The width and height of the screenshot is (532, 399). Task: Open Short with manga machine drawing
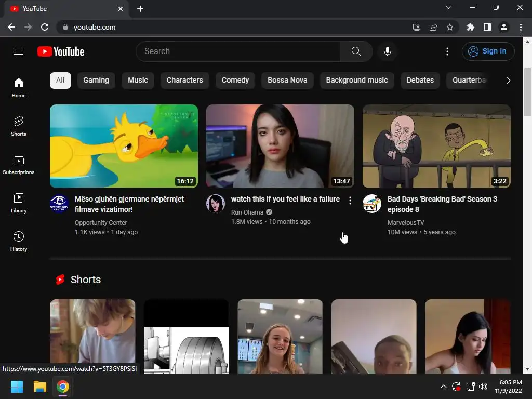(187, 337)
